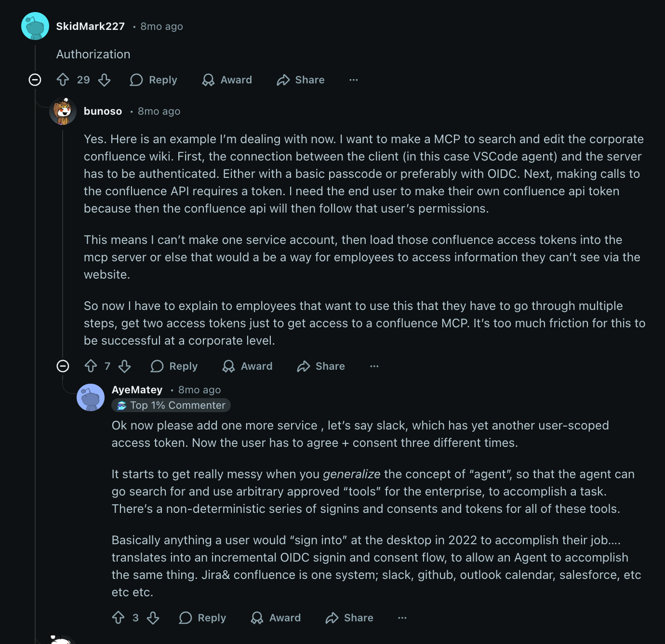This screenshot has width=665, height=644.
Task: Share AyeMatey's comment
Action: tap(349, 618)
